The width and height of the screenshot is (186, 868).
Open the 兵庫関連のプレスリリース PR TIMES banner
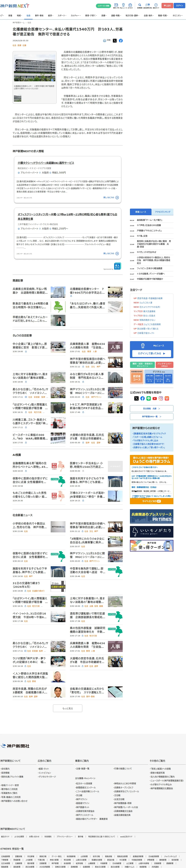coord(152,516)
